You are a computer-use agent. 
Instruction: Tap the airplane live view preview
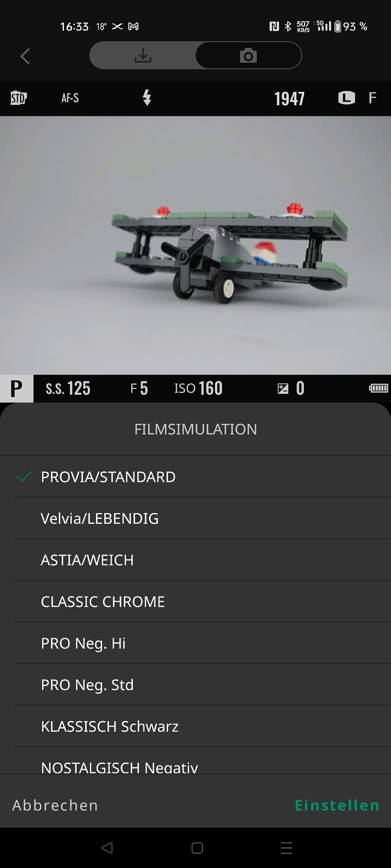click(195, 245)
